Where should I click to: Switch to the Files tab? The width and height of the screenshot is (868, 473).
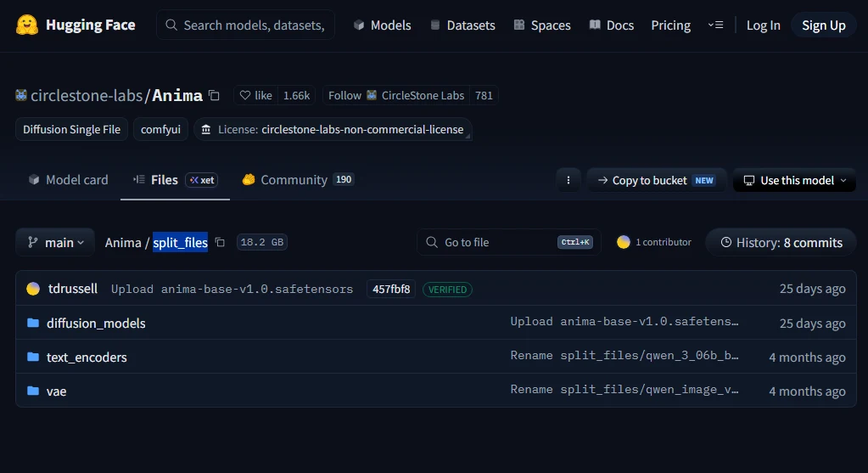(175, 180)
